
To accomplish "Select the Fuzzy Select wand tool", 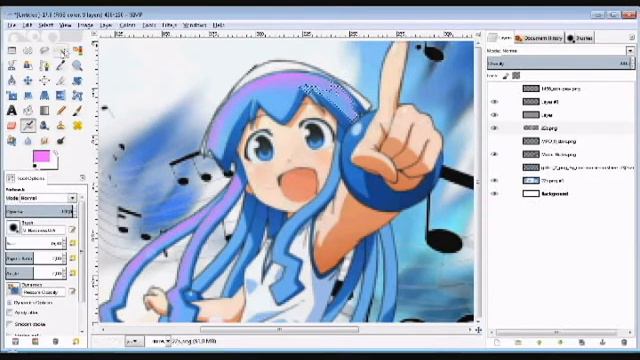I will [x=61, y=51].
